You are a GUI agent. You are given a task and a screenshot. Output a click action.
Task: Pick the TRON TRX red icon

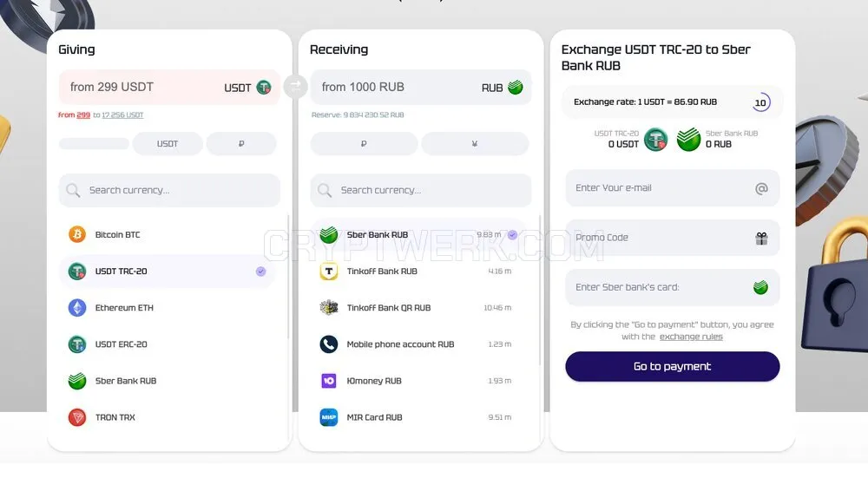[x=77, y=416]
